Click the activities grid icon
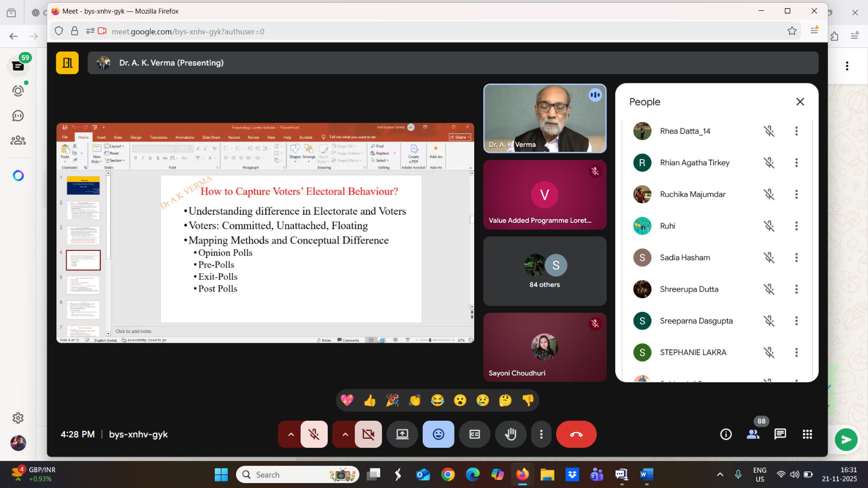The height and width of the screenshot is (488, 868). [x=807, y=434]
